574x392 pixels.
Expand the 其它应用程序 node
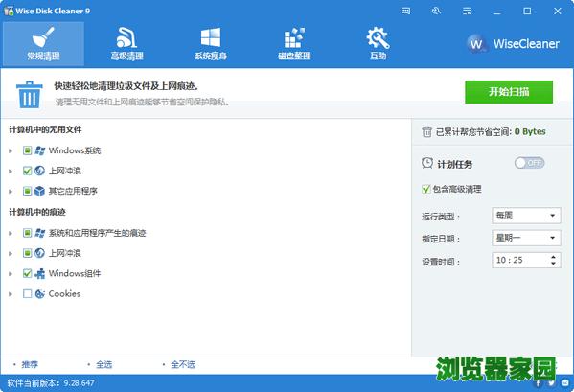[11, 191]
